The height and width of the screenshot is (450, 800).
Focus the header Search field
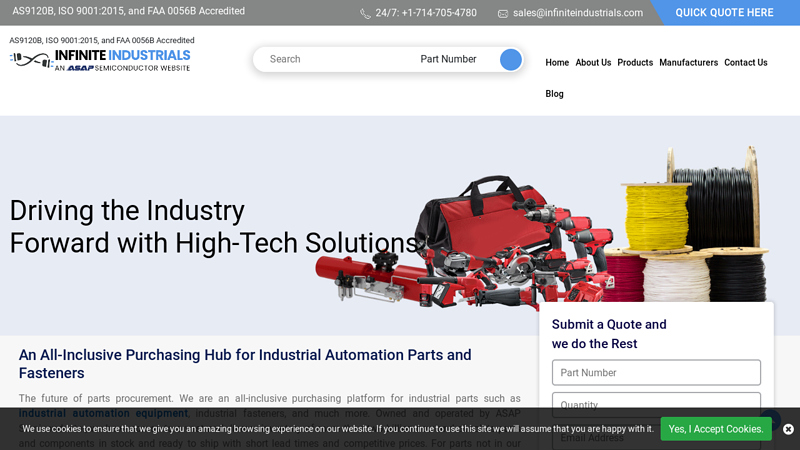click(334, 59)
